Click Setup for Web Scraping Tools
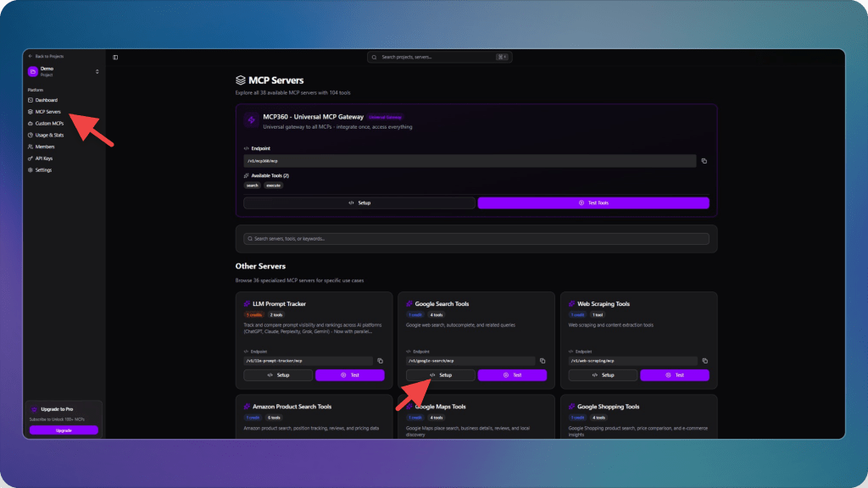 tap(603, 375)
